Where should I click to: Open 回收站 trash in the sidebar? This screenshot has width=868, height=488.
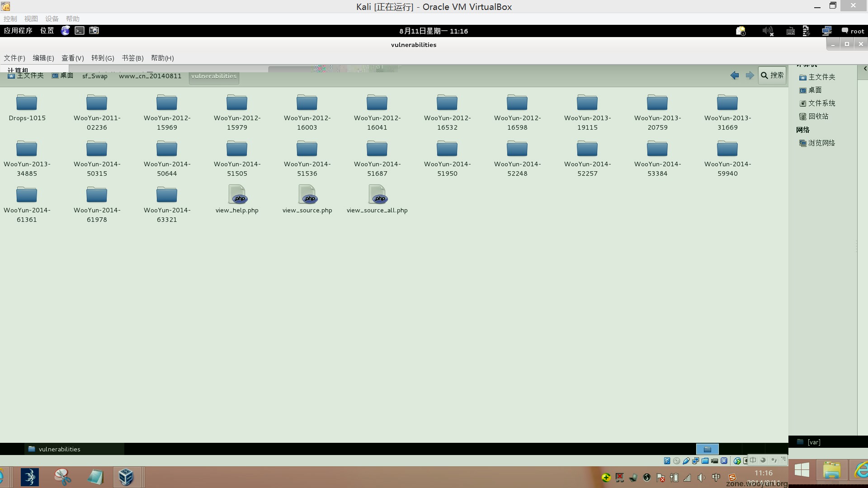(818, 116)
